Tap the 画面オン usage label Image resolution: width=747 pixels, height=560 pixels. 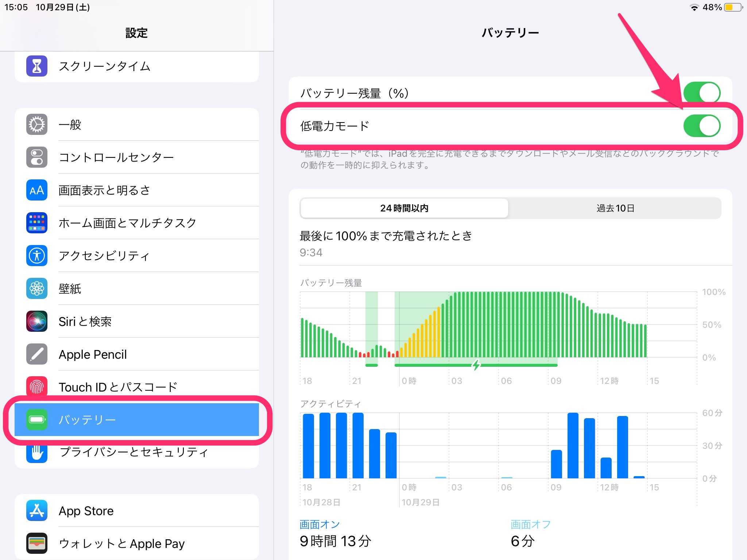click(x=320, y=524)
